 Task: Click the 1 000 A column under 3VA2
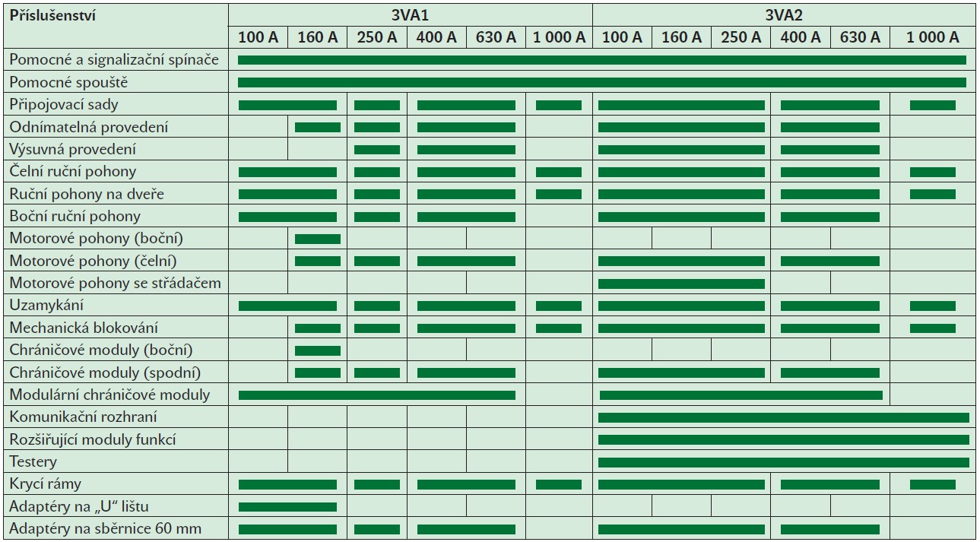[x=933, y=37]
